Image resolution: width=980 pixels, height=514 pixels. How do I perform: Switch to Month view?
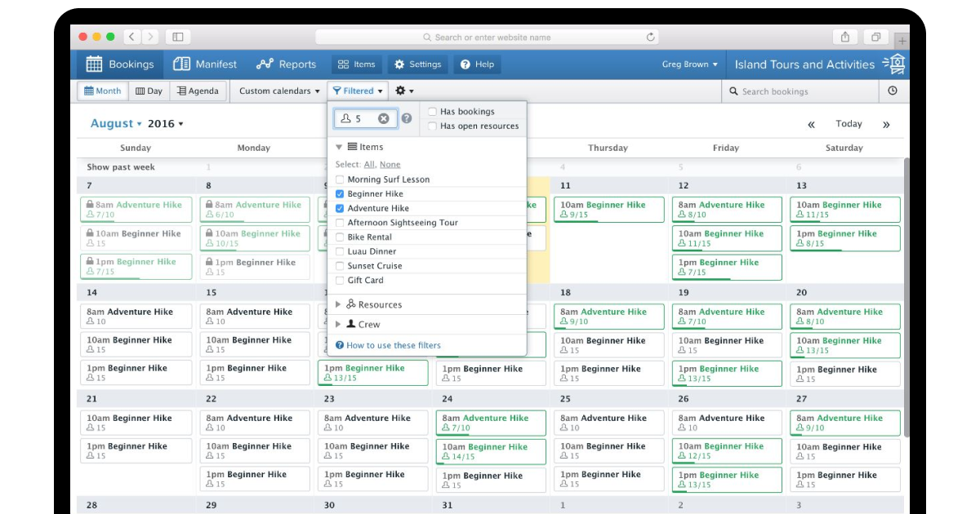coord(102,91)
